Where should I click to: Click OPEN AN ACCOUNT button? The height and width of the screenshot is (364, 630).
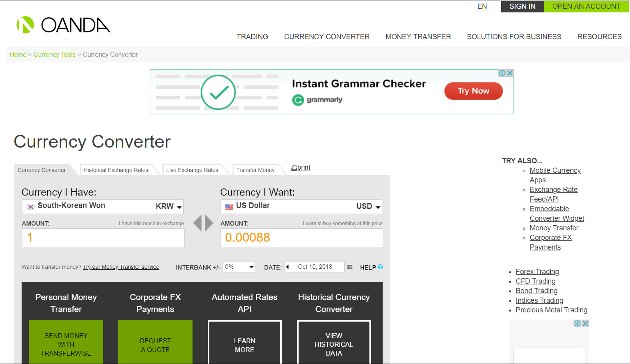pos(586,6)
